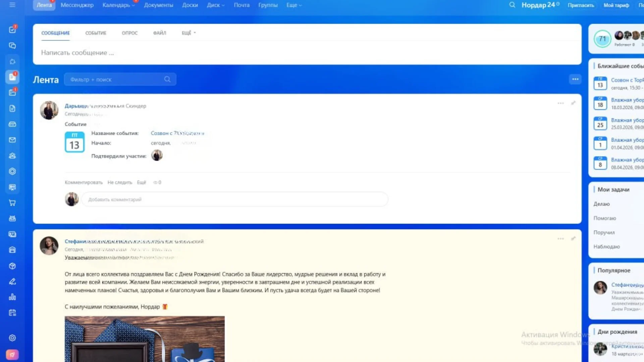Open the feed options three-dot menu
Screen dimensions: 644x362
pos(575,79)
